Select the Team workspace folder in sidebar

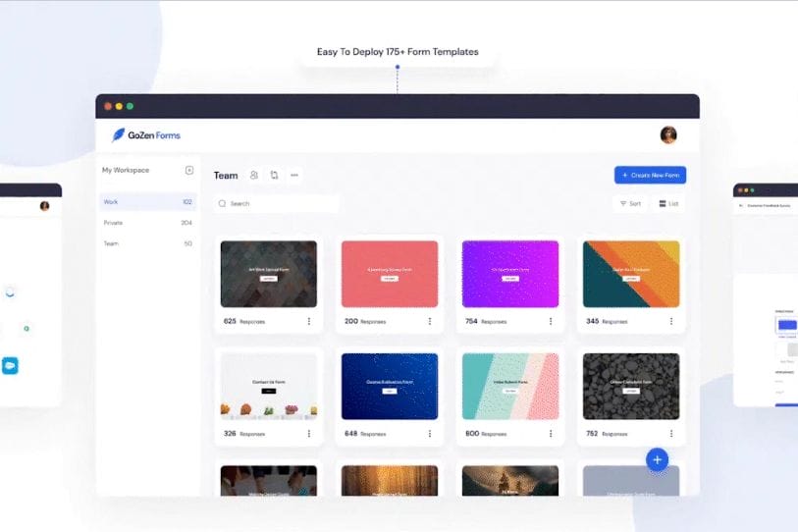click(x=147, y=243)
